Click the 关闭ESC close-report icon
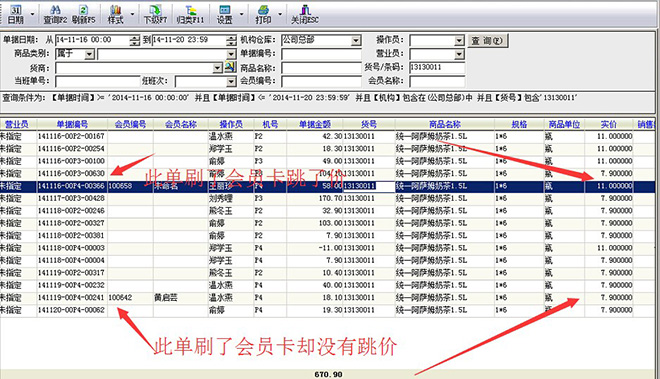660x379 pixels. point(305,10)
